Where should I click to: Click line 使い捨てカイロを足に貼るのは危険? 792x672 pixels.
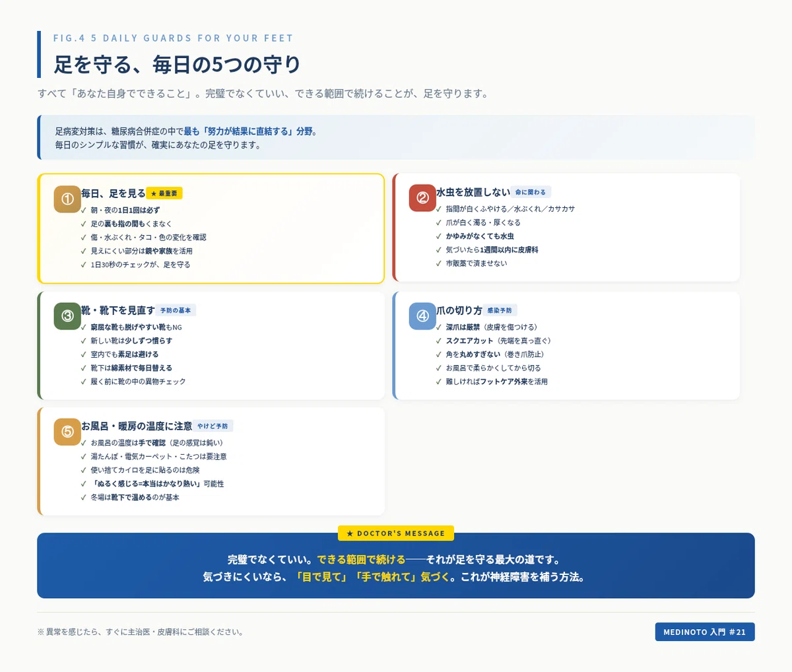(x=145, y=470)
